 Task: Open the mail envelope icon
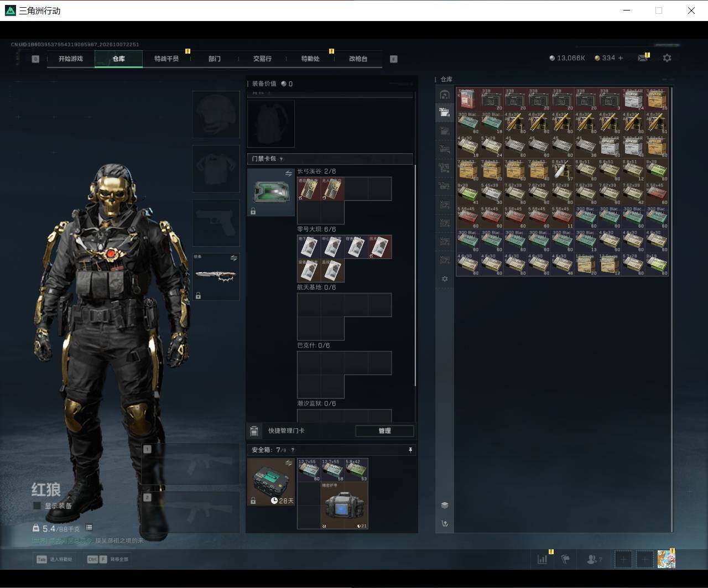click(x=642, y=58)
